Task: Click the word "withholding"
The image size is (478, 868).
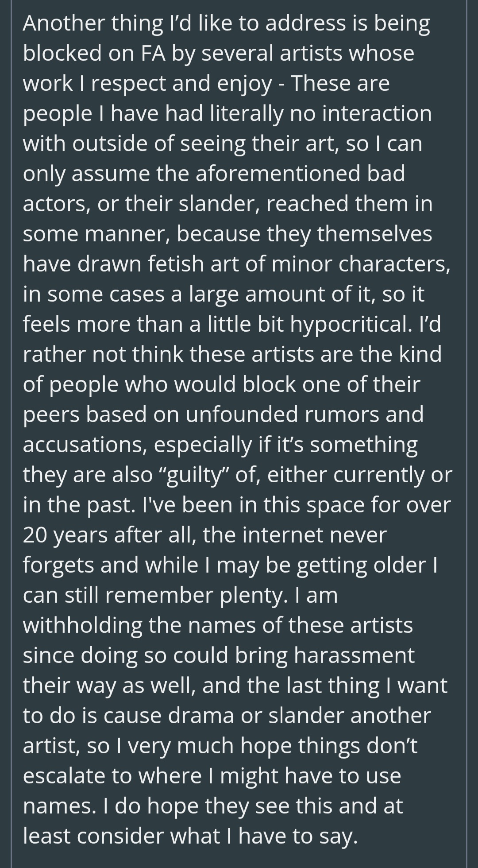Action: [x=82, y=625]
